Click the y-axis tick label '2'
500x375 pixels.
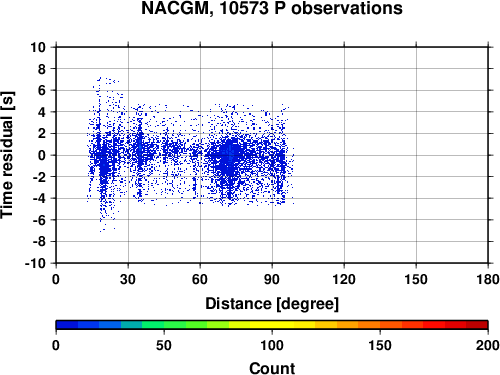[x=42, y=134]
